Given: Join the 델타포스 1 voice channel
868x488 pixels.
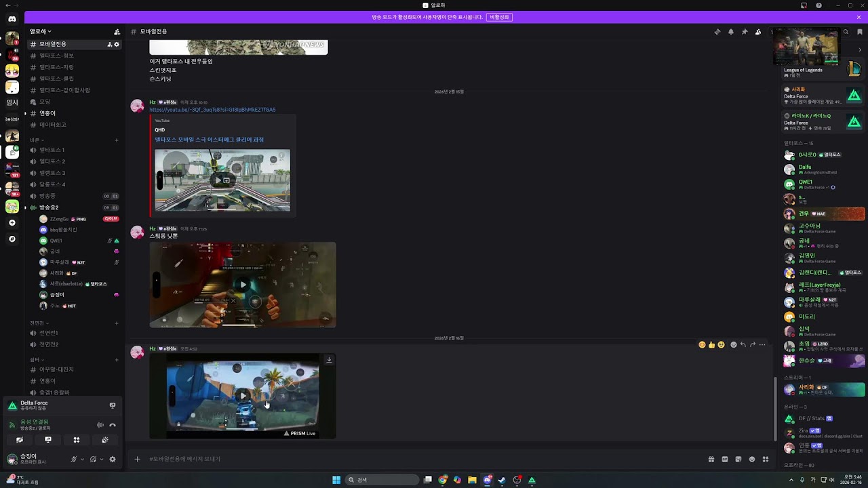Looking at the screenshot, I should [74, 150].
